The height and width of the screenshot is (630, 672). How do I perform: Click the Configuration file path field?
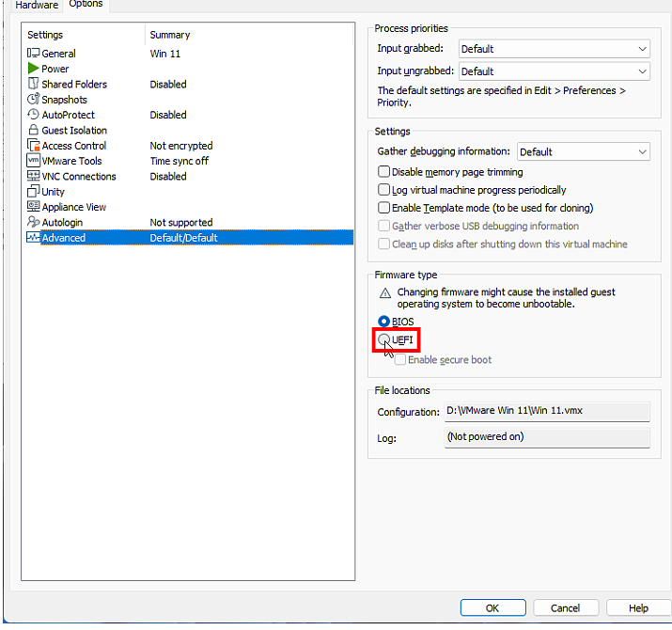[547, 411]
